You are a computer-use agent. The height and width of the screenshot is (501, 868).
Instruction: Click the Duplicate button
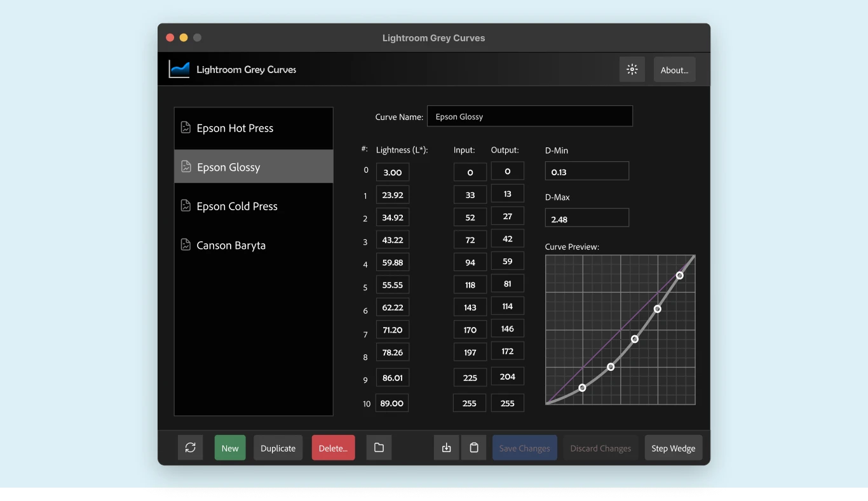tap(278, 448)
